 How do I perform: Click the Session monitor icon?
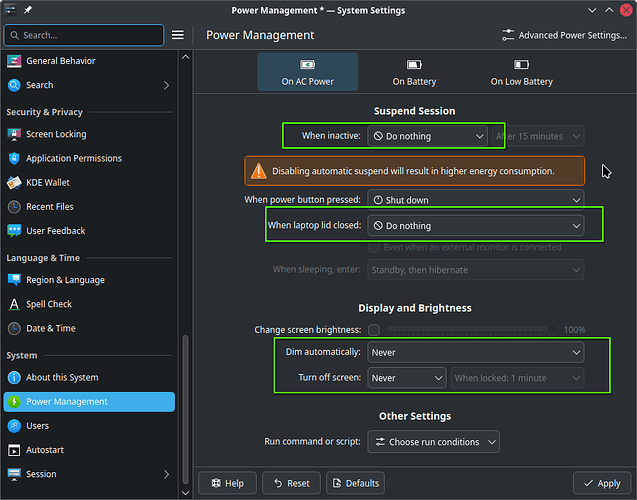tap(14, 474)
